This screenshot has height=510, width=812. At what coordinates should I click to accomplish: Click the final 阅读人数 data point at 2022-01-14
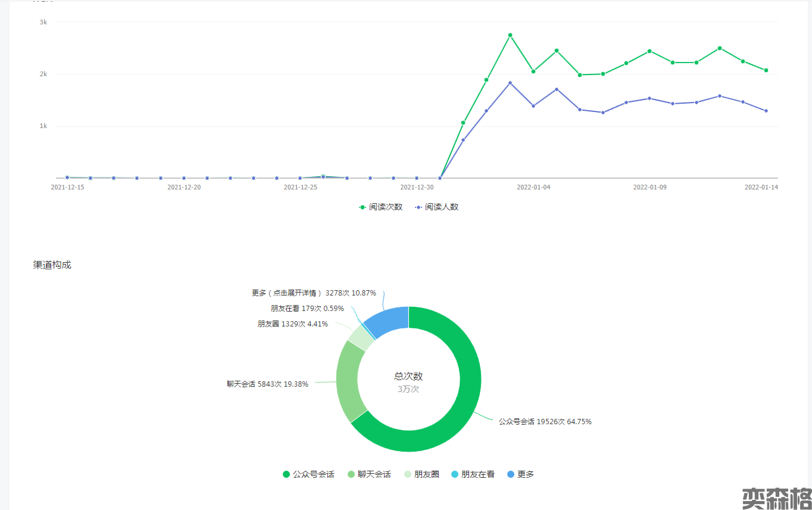[x=766, y=111]
